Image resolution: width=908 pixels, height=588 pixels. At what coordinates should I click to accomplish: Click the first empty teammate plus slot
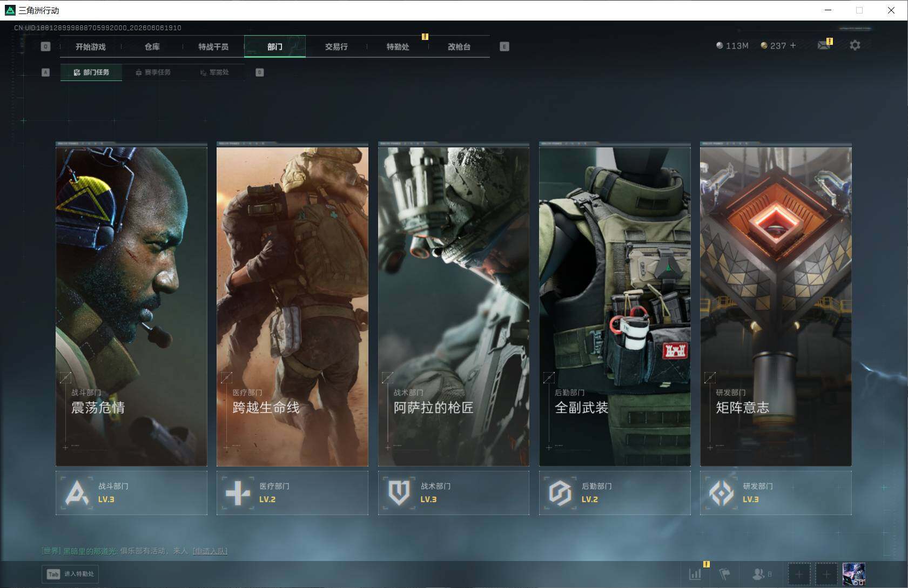[x=799, y=574]
